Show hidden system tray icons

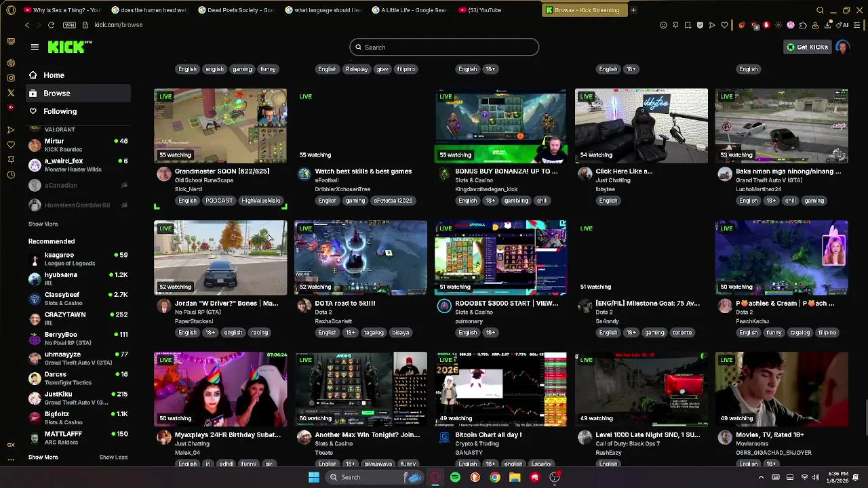[x=761, y=477]
